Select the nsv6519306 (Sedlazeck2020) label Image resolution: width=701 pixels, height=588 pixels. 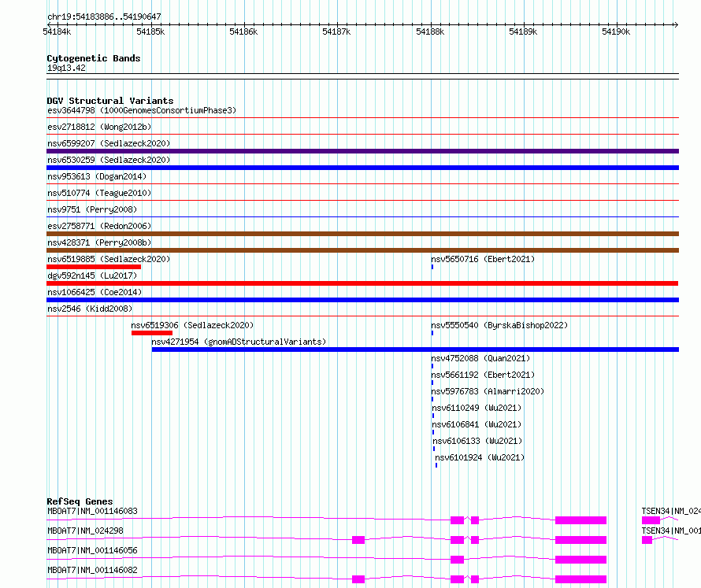click(x=192, y=325)
